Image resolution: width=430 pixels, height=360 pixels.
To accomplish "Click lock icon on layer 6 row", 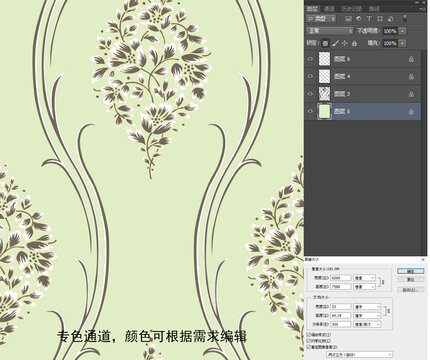I will click(411, 59).
